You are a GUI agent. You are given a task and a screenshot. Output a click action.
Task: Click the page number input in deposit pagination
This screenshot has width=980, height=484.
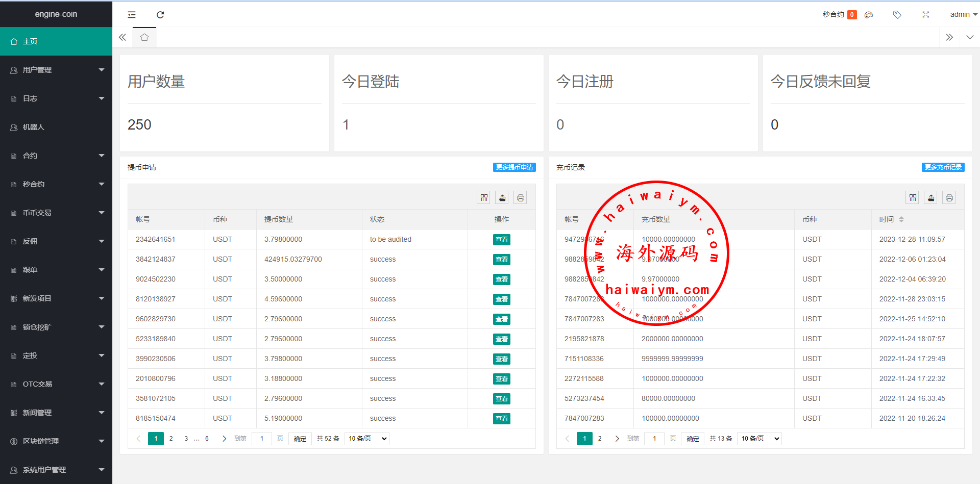click(x=654, y=439)
